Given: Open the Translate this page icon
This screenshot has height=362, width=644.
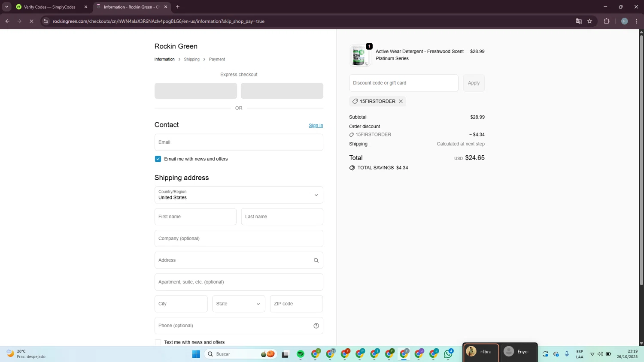Looking at the screenshot, I should 579,21.
